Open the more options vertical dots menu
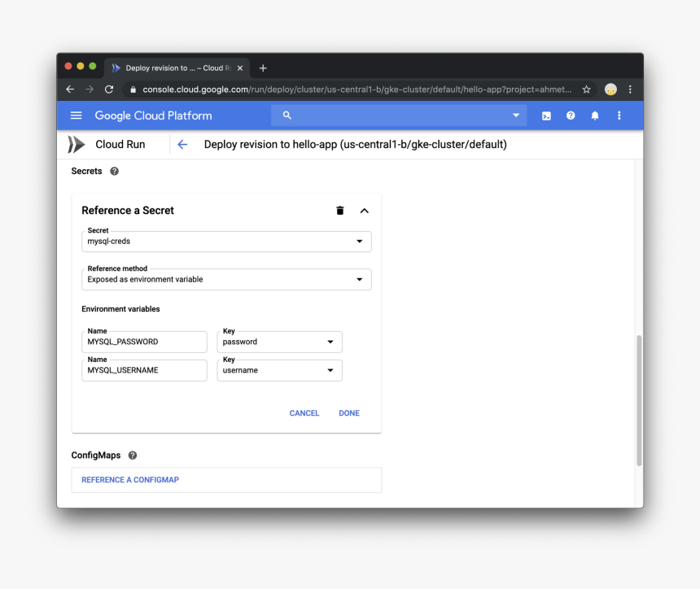Screen dimensions: 700x589 pos(619,116)
